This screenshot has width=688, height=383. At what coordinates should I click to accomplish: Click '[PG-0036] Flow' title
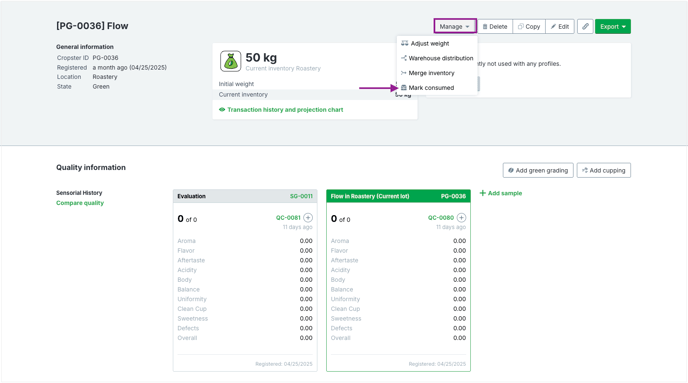(x=92, y=26)
